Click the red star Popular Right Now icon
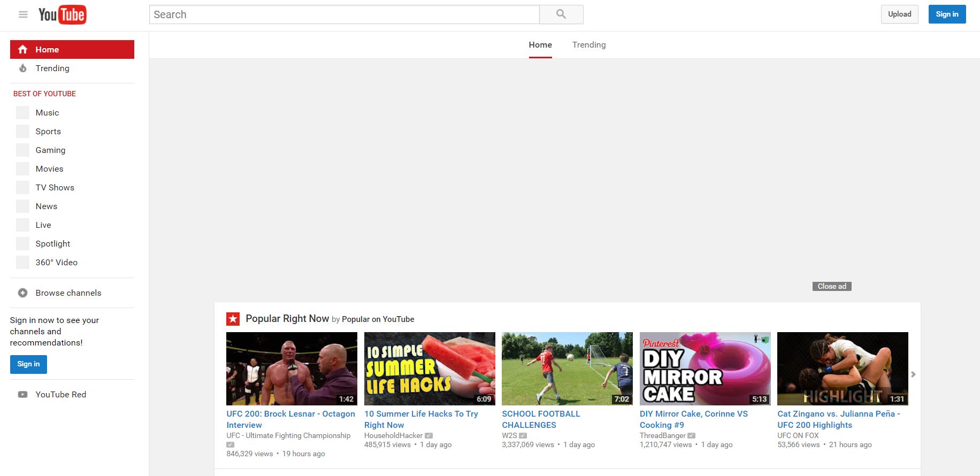The image size is (980, 476). click(233, 319)
